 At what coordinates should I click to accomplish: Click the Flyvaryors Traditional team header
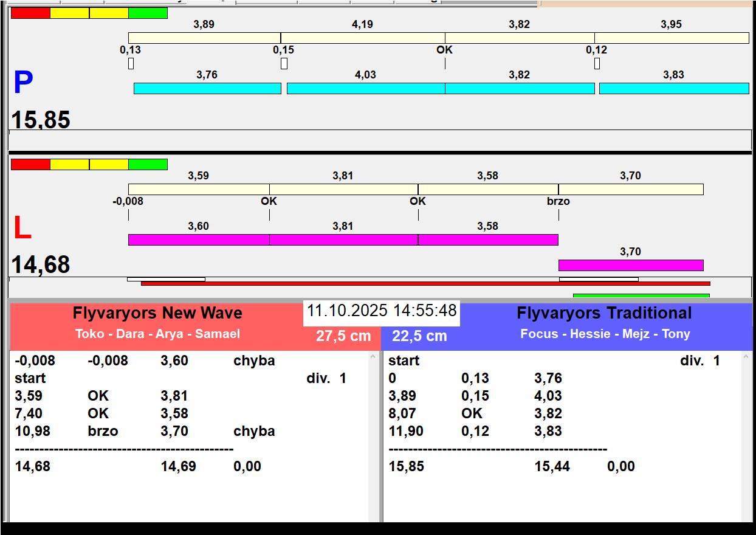pyautogui.click(x=604, y=313)
